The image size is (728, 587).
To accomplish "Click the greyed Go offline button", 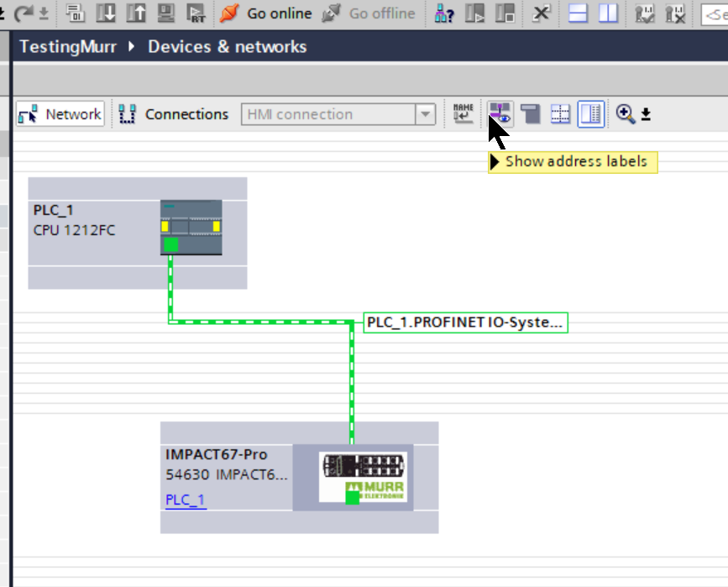I will (x=368, y=13).
